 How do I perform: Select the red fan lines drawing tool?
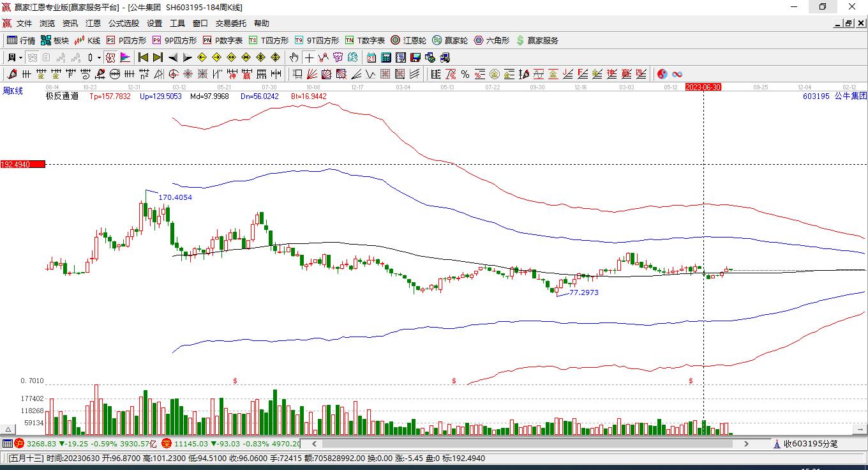click(x=312, y=74)
